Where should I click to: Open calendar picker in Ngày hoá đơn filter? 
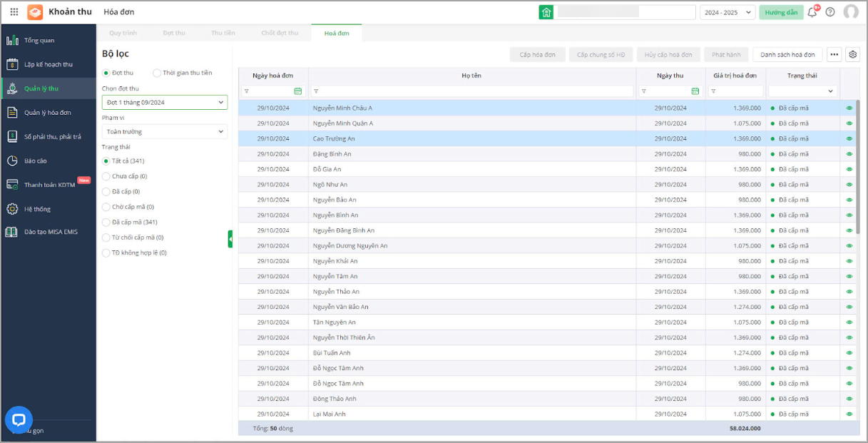tap(298, 91)
